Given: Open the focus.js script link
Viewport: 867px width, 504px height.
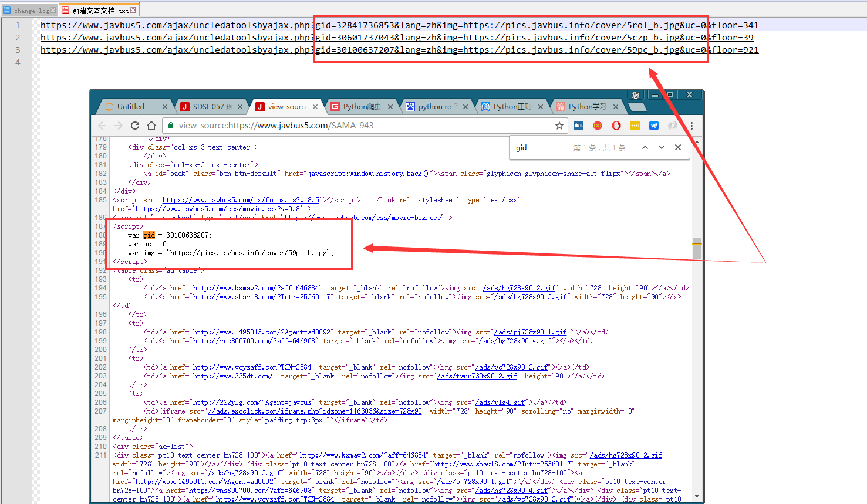Looking at the screenshot, I should (x=241, y=200).
